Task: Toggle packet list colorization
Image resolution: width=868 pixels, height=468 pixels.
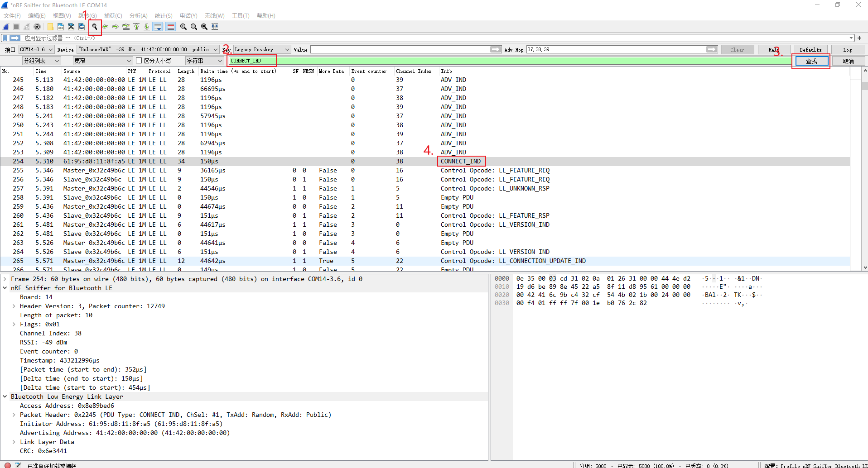Action: (x=170, y=27)
